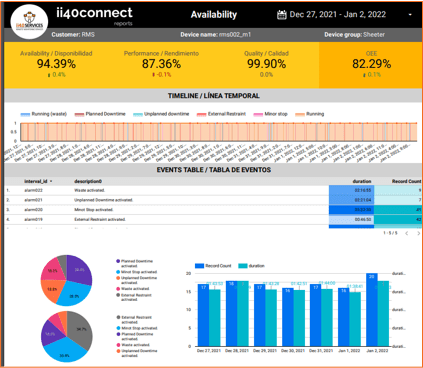Go to next events table page
The image size is (423, 368).
(419, 233)
